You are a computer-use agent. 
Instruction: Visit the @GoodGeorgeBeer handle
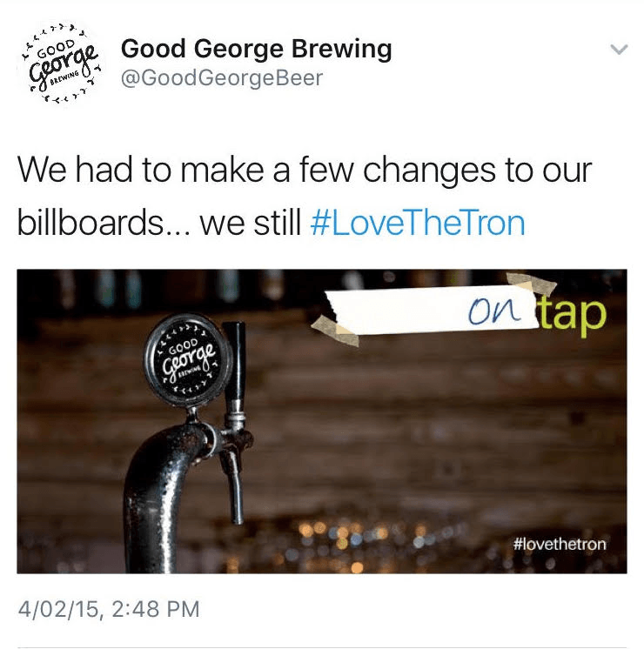coord(222,78)
